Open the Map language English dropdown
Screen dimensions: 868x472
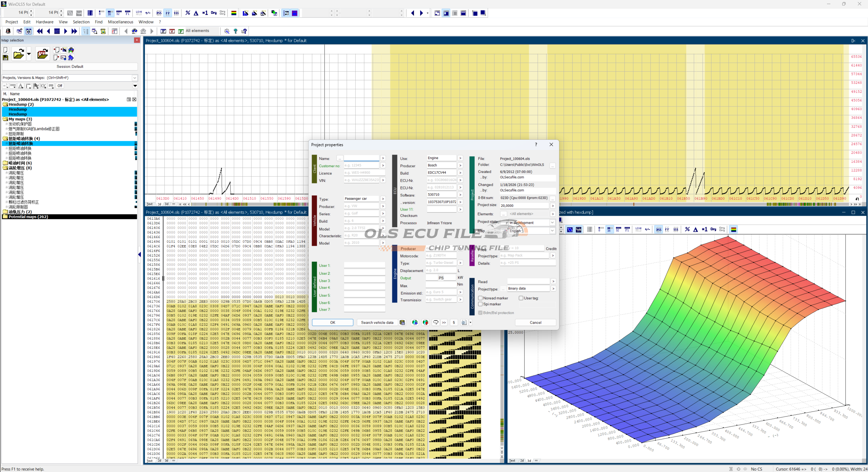click(x=552, y=231)
